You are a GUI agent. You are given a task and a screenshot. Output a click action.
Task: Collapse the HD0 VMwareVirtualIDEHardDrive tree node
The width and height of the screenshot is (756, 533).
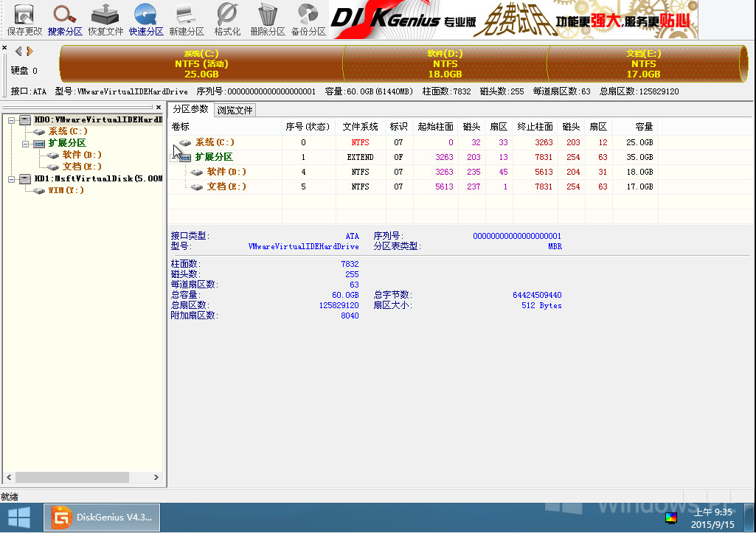12,120
